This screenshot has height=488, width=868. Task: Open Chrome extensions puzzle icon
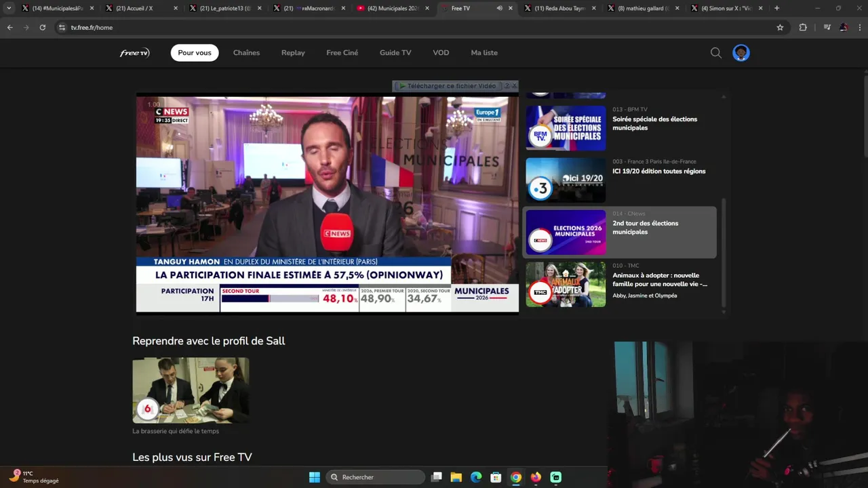(803, 27)
